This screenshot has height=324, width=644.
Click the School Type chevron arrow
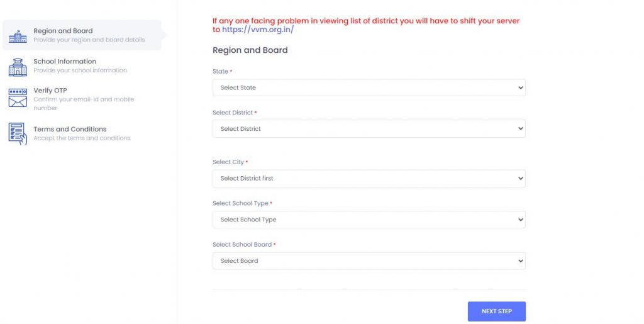[520, 220]
